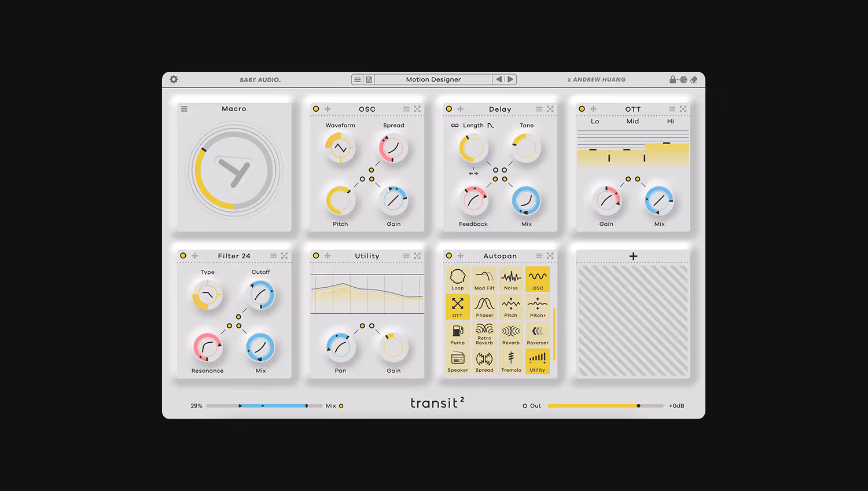Open the OTT module menu

pos(672,109)
